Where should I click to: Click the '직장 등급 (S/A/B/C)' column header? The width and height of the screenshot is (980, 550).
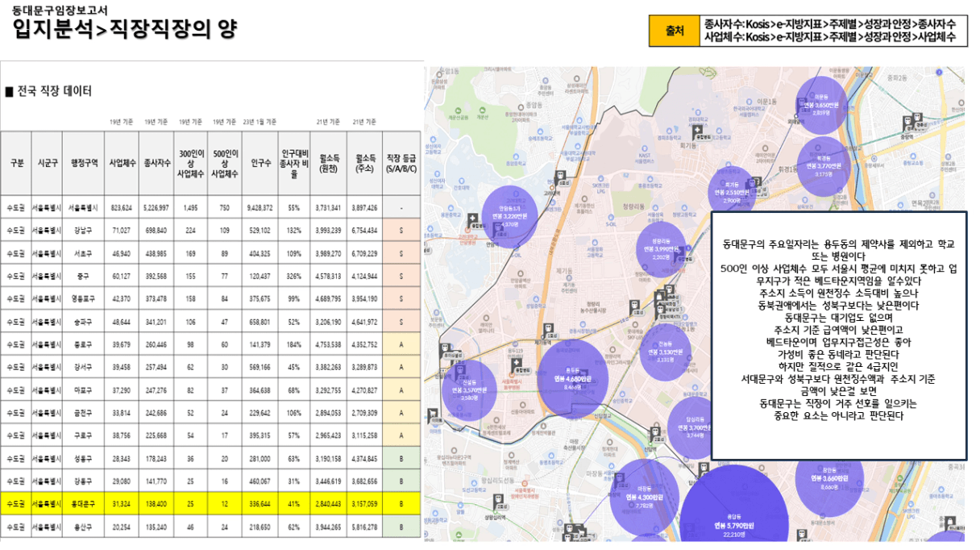(401, 162)
